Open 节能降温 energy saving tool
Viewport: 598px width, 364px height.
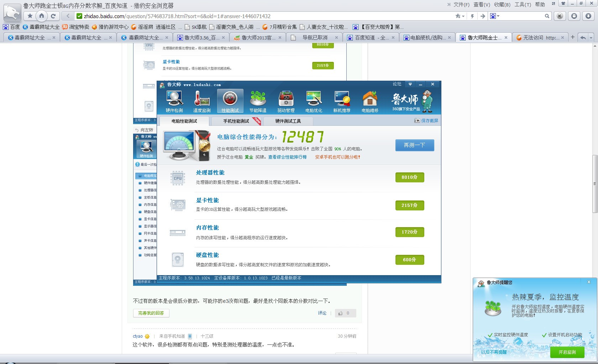pos(258,102)
